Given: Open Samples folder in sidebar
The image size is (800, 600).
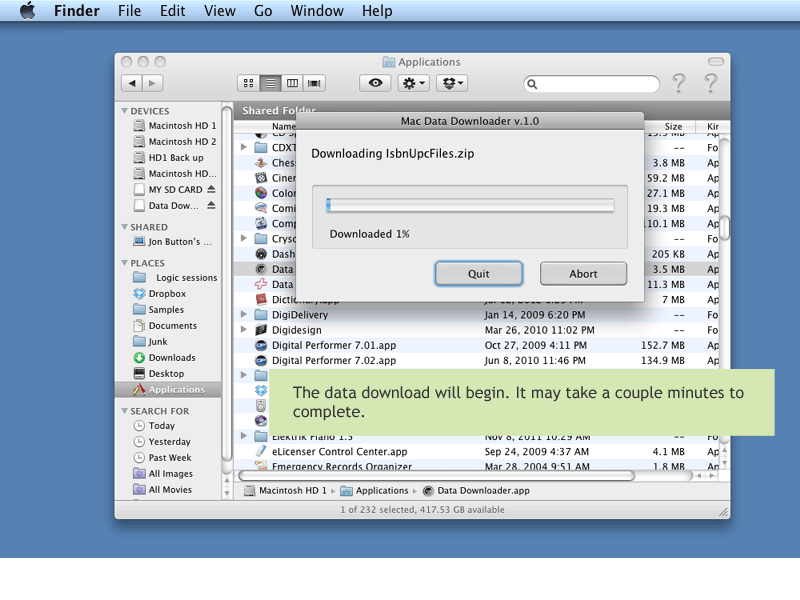Looking at the screenshot, I should pos(158,310).
